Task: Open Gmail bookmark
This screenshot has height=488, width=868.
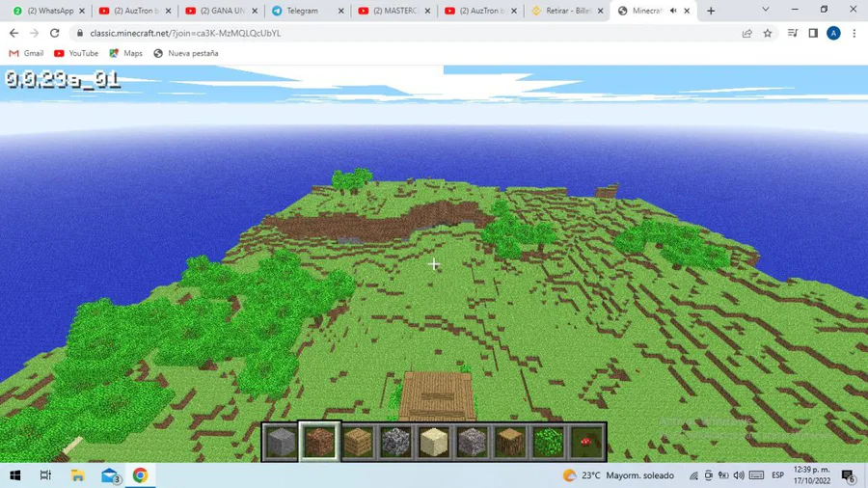Action: (26, 53)
